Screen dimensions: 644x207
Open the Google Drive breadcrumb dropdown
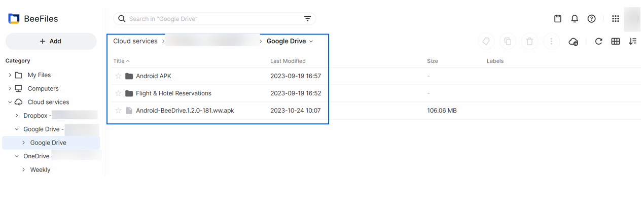311,42
